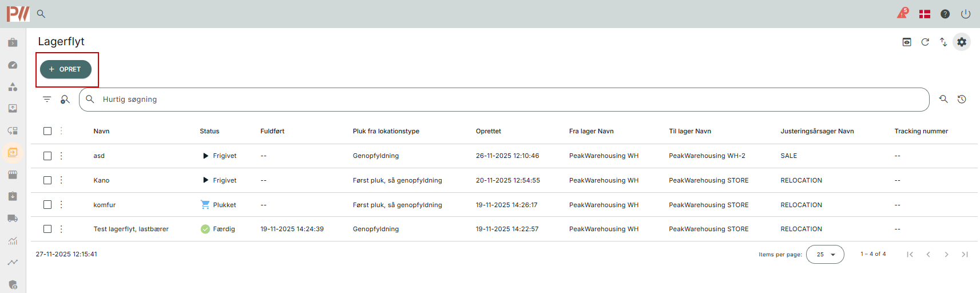980x293 pixels.
Task: Focus the Hurtig søgning search field
Action: [x=503, y=100]
